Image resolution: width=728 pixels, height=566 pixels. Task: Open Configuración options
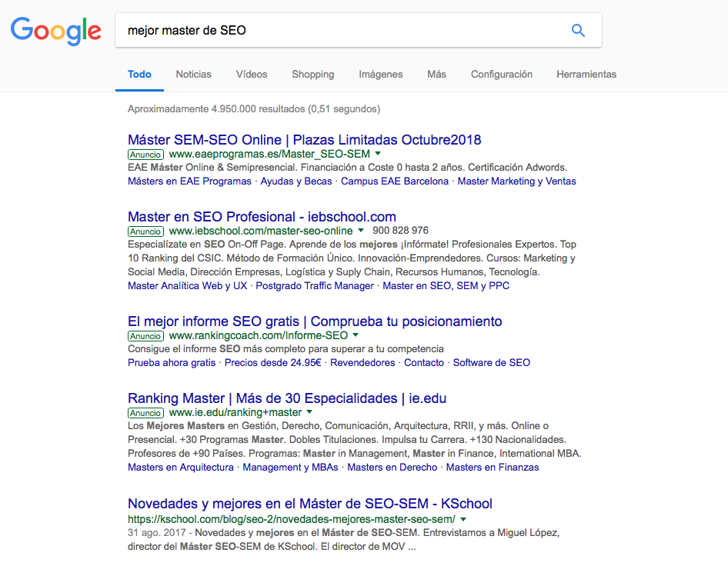pyautogui.click(x=502, y=75)
